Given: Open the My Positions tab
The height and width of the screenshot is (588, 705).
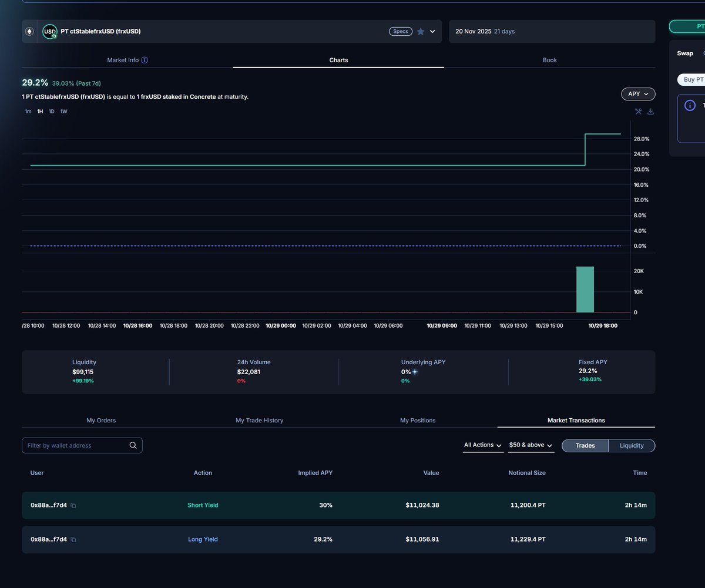Looking at the screenshot, I should 418,421.
